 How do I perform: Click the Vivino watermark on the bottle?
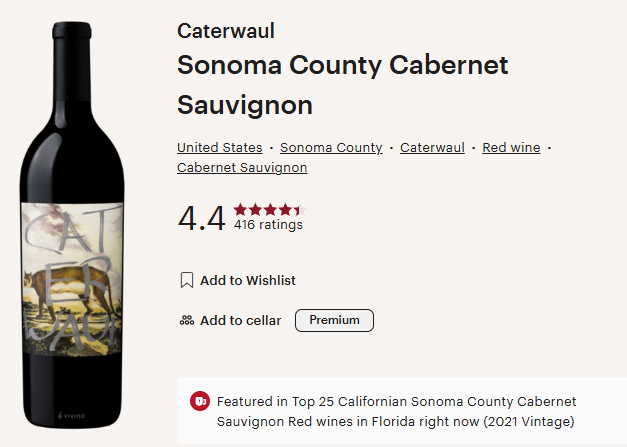coord(71,416)
